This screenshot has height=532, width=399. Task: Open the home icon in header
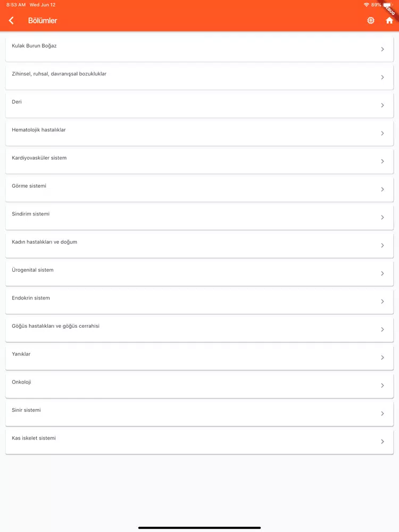point(389,20)
